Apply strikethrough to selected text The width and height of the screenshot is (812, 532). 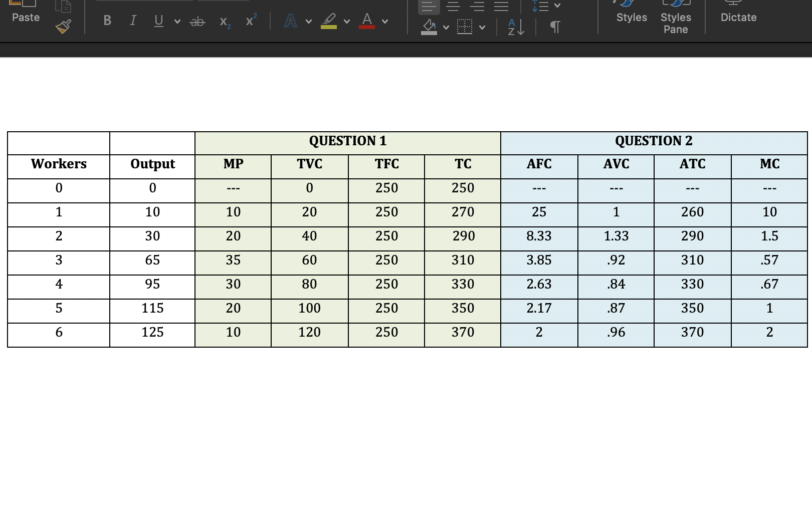[x=197, y=22]
